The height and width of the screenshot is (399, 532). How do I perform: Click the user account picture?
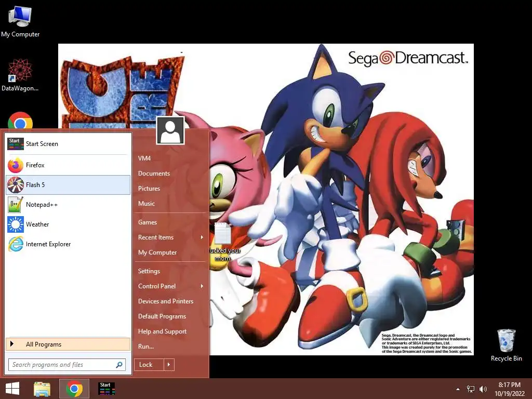pos(170,130)
